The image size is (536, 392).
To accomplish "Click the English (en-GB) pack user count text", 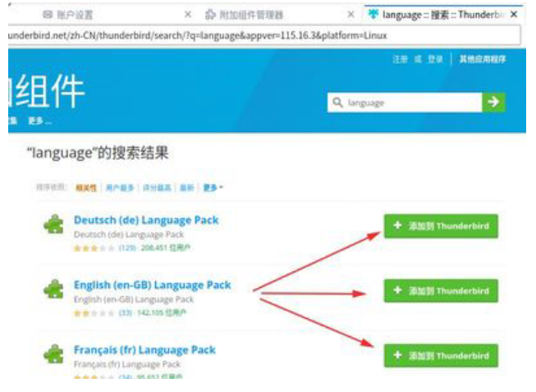I will click(162, 312).
